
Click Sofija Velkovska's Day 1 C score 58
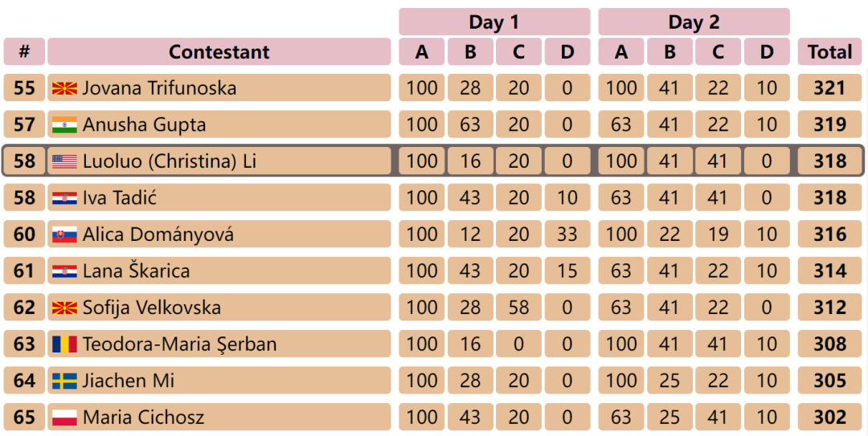click(x=518, y=308)
